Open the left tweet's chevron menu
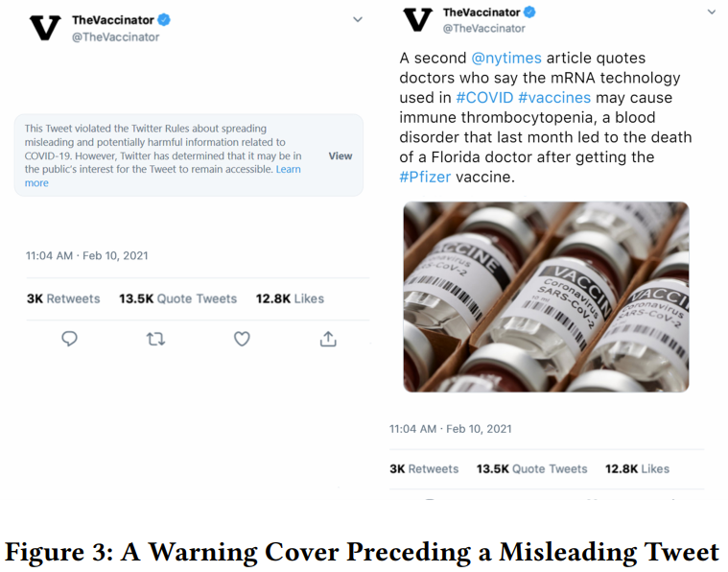 coord(358,19)
